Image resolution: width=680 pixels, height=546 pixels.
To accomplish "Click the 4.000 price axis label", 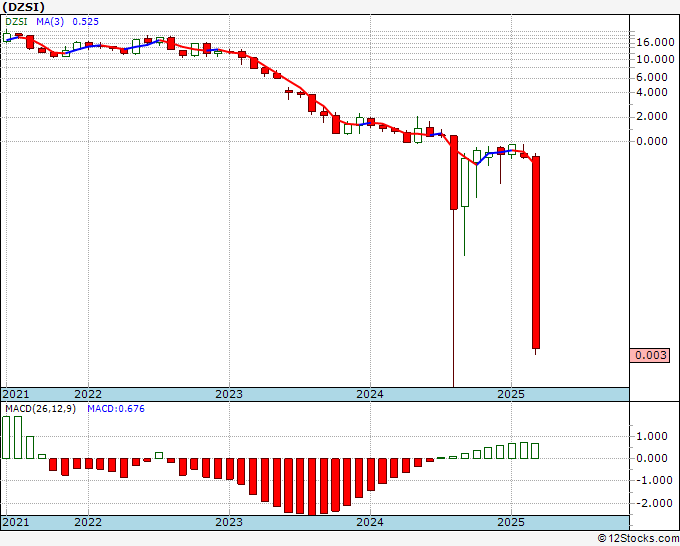I will [x=652, y=92].
